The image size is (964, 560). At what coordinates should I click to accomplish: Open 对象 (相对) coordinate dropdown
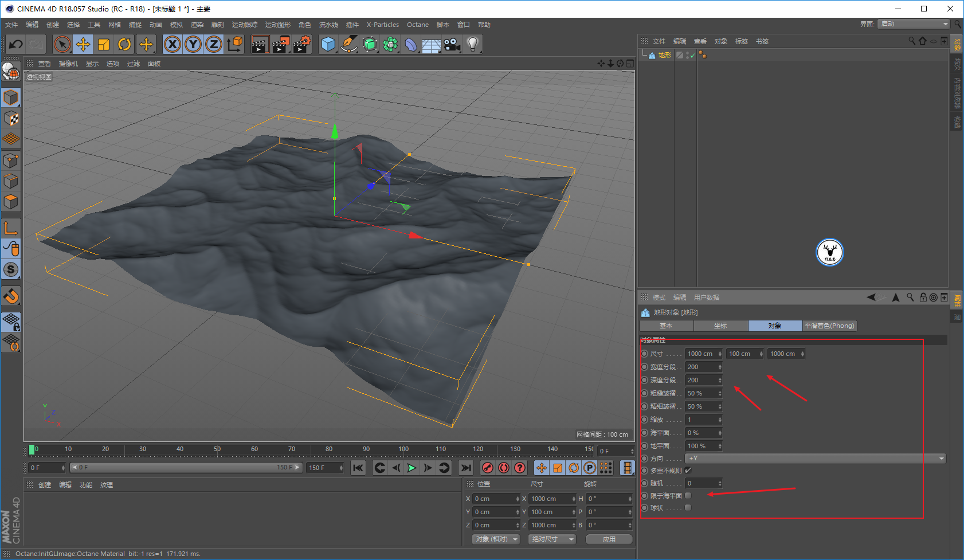[x=496, y=539]
